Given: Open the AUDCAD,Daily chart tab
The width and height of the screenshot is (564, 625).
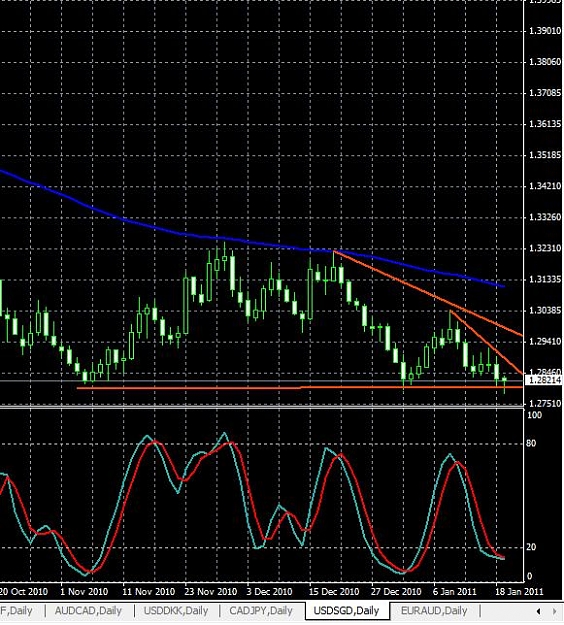Looking at the screenshot, I should pos(88,610).
